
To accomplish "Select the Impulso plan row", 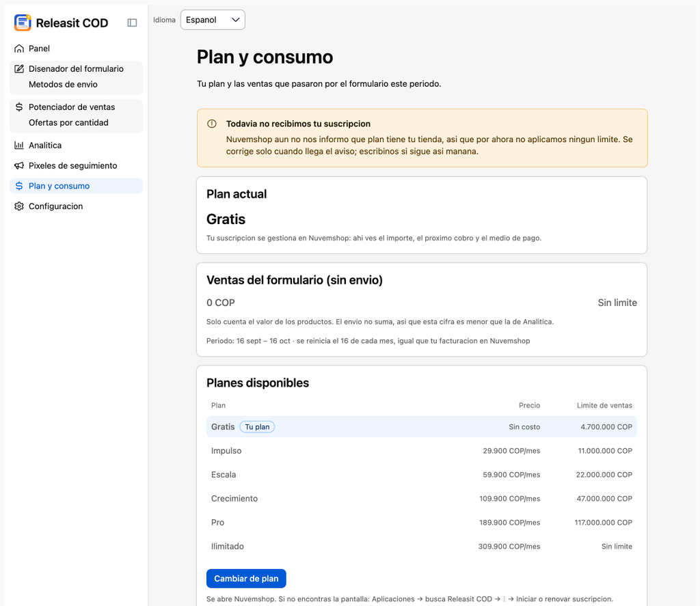I will pyautogui.click(x=421, y=451).
